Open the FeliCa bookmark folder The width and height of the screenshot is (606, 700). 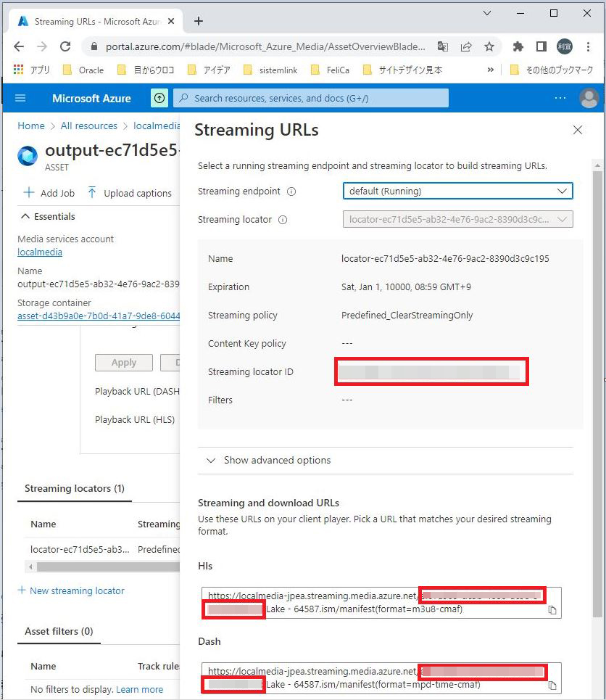tap(331, 70)
